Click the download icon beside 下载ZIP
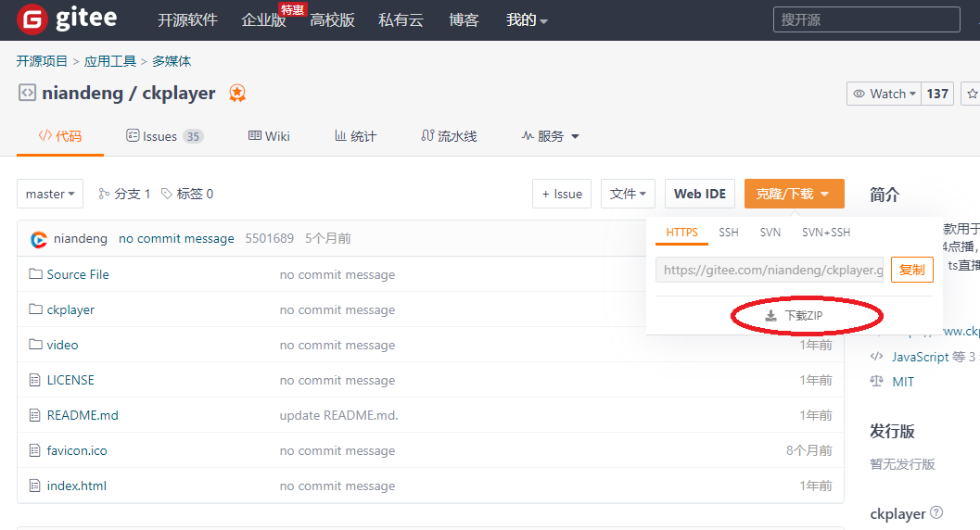 pyautogui.click(x=770, y=316)
